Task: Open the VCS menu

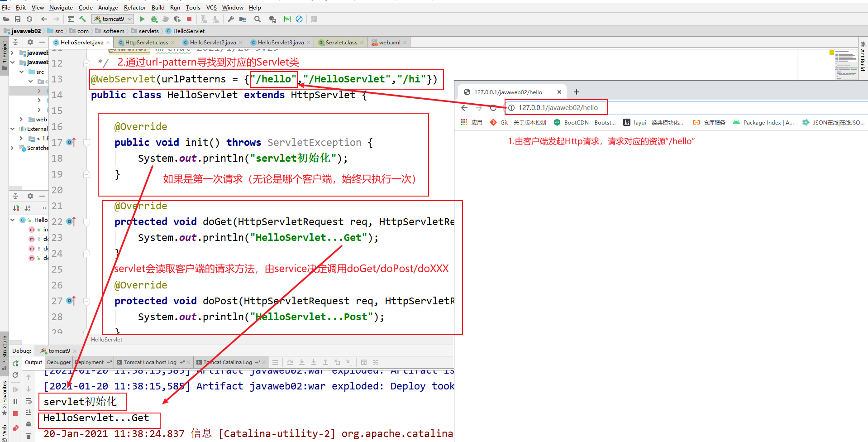Action: click(x=211, y=7)
